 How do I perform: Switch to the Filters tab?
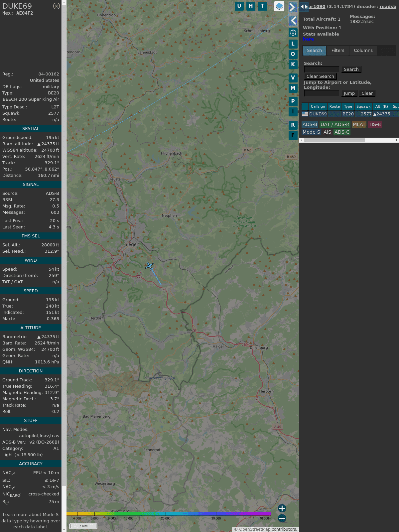pyautogui.click(x=338, y=51)
